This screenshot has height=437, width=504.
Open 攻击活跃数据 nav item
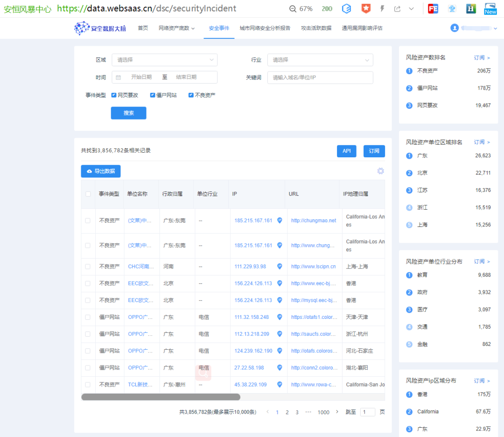(316, 28)
